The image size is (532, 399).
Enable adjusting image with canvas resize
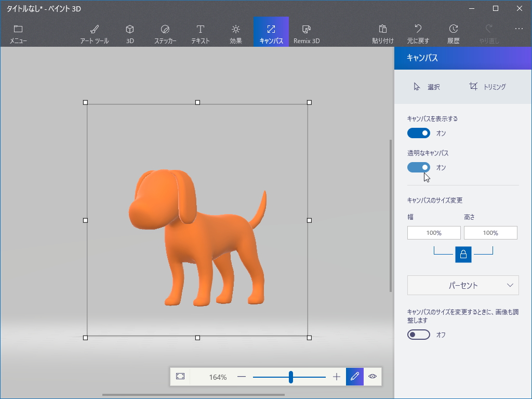tap(419, 335)
